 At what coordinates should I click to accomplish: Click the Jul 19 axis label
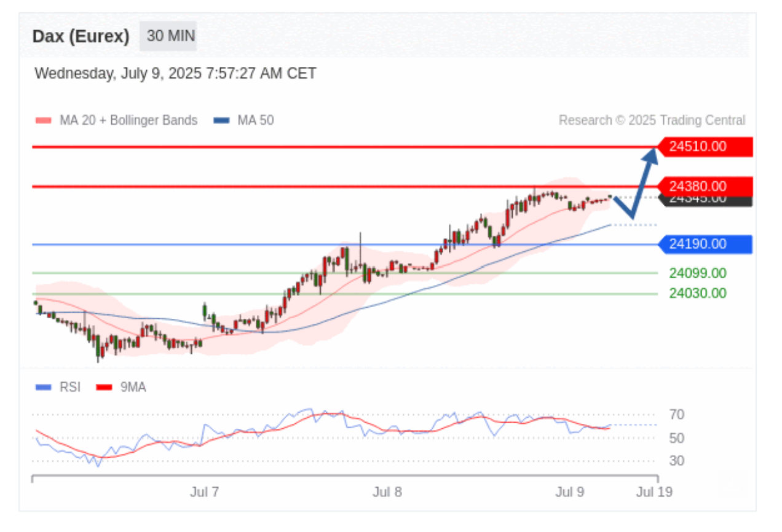click(654, 492)
